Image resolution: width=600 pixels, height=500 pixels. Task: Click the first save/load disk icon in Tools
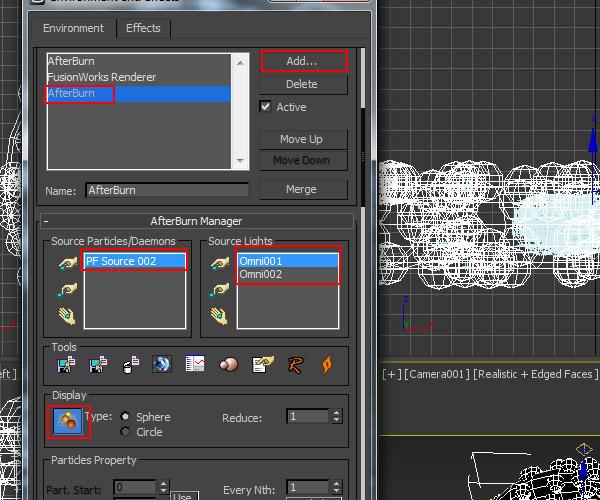point(66,364)
